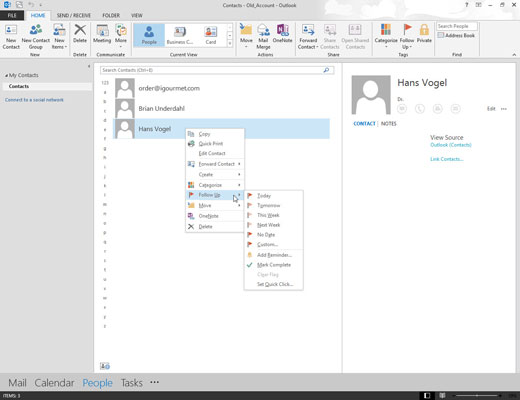Choose Set Quick Click... option

[274, 284]
